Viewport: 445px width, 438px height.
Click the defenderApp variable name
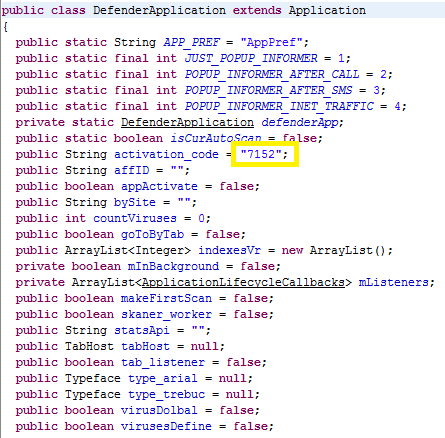tap(300, 123)
